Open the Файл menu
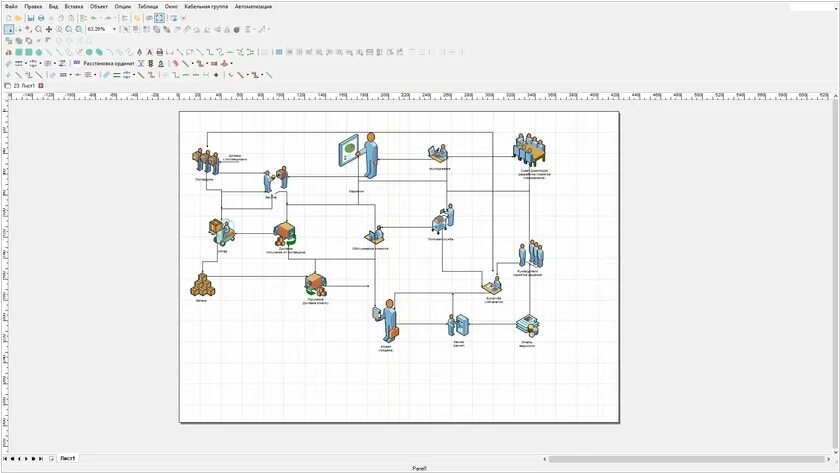This screenshot has height=473, width=840. [x=11, y=6]
